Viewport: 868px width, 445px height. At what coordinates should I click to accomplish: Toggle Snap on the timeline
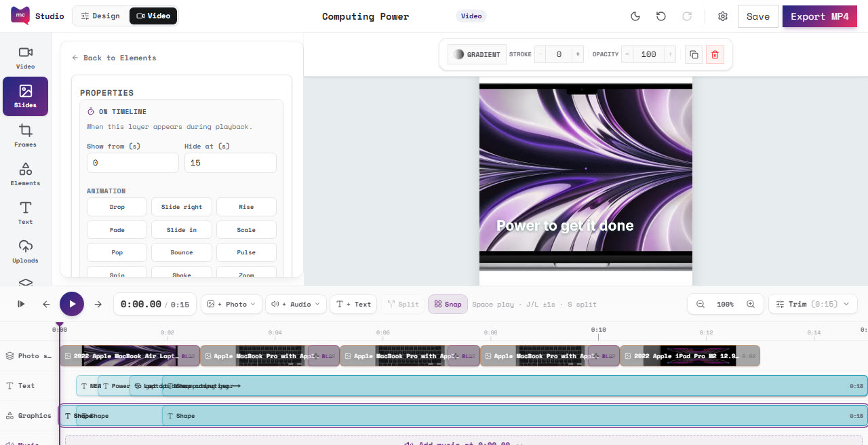click(x=448, y=304)
